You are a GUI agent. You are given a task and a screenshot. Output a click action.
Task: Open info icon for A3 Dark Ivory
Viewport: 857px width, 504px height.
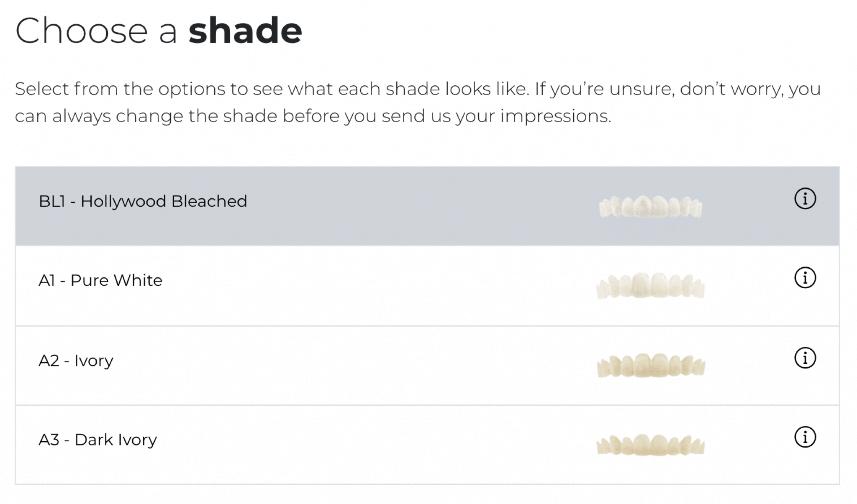805,437
